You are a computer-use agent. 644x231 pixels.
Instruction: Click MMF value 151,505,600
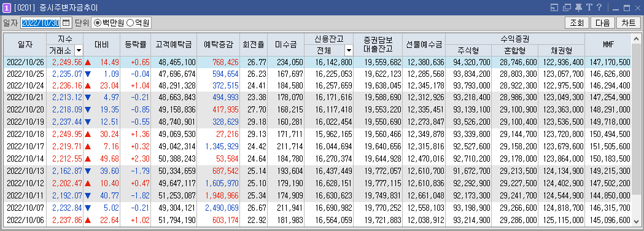(610, 147)
